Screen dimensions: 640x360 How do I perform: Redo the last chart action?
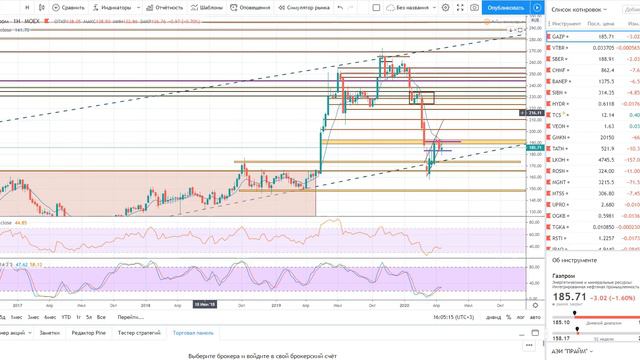coord(351,7)
